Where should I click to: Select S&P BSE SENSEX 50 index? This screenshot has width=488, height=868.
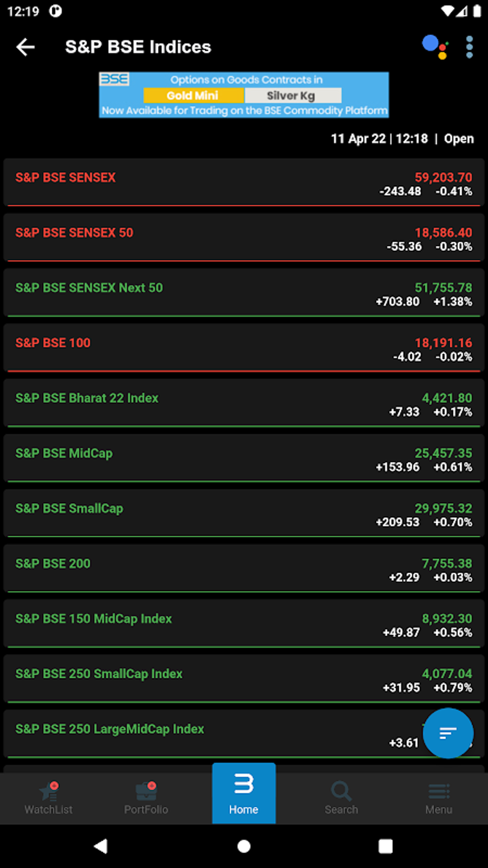pos(244,238)
